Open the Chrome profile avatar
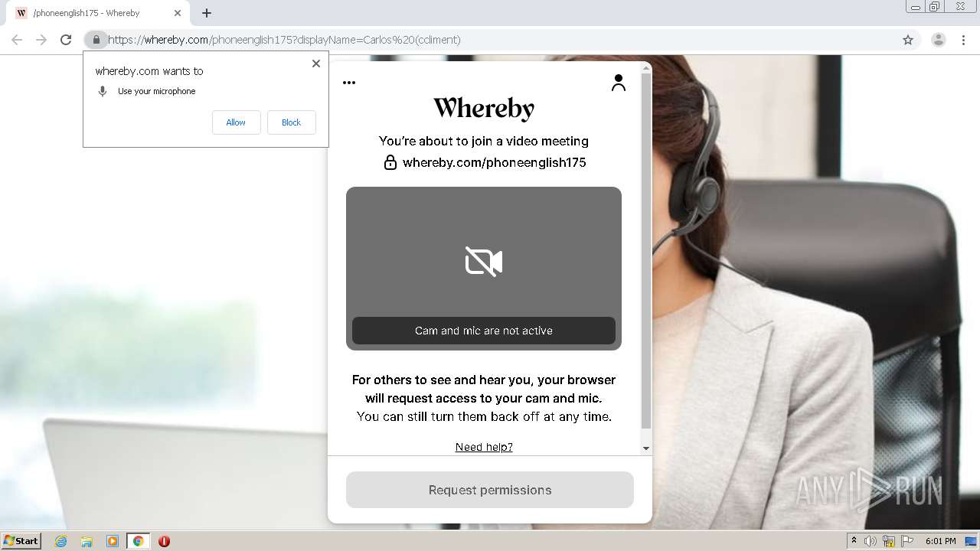 click(x=939, y=40)
